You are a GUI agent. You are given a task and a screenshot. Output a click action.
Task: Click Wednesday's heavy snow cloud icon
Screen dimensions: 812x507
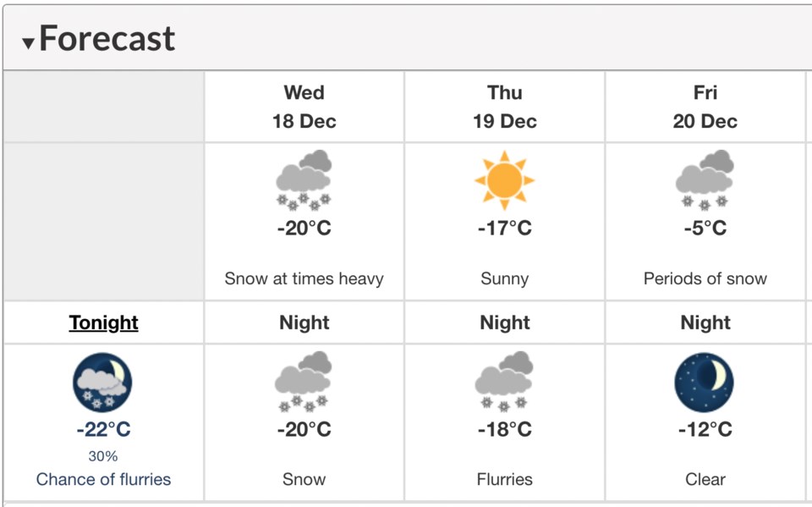tap(304, 180)
